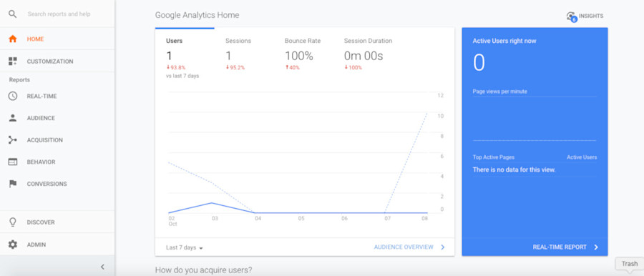Expand the CONVERSIONS reports label
This screenshot has width=644, height=276.
(x=47, y=184)
